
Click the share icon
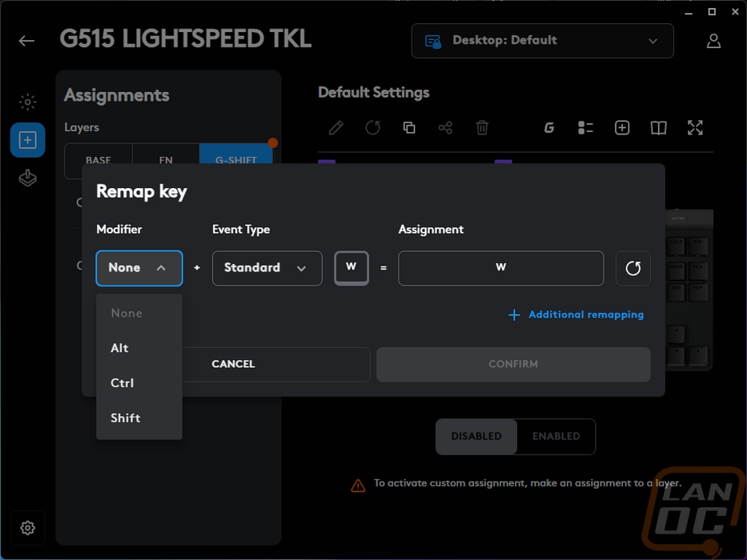pyautogui.click(x=445, y=128)
